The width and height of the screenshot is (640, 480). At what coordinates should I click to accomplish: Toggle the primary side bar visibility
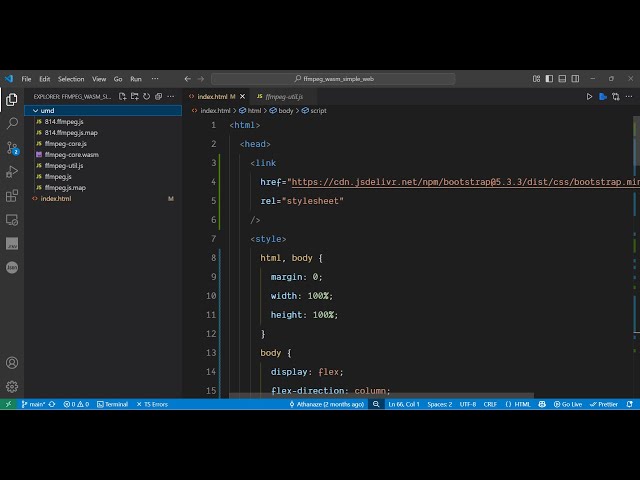(x=549, y=78)
